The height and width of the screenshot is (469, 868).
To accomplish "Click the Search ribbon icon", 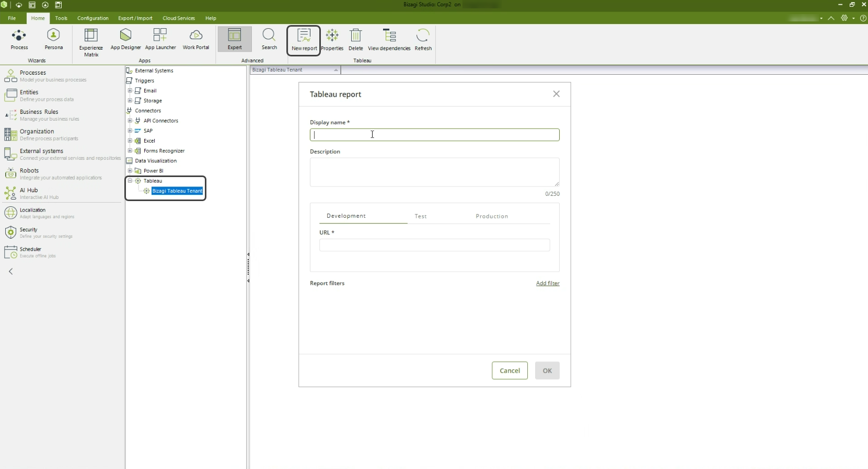I will point(269,39).
